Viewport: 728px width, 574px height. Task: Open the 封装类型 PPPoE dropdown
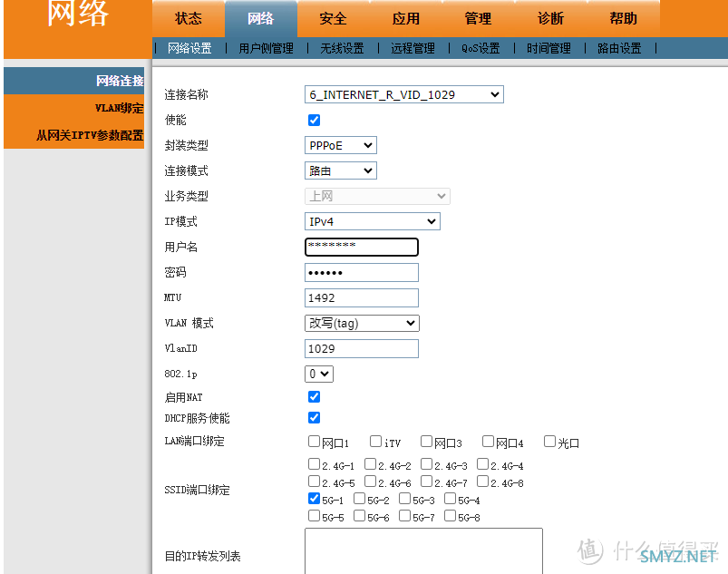(340, 145)
